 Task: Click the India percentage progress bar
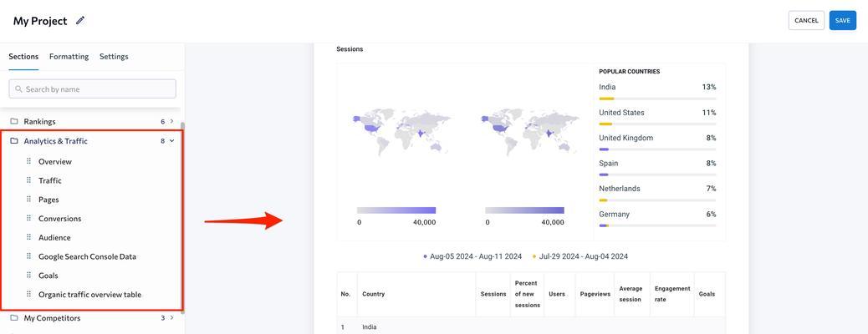pos(657,99)
